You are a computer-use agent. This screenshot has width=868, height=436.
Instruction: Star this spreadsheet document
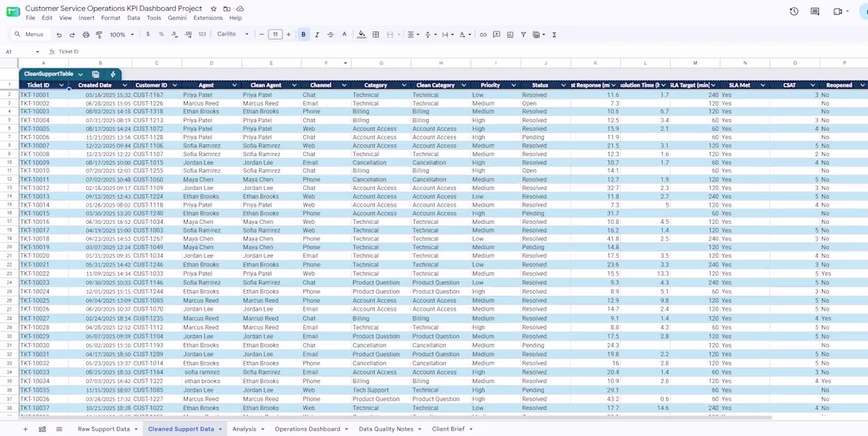coord(214,9)
